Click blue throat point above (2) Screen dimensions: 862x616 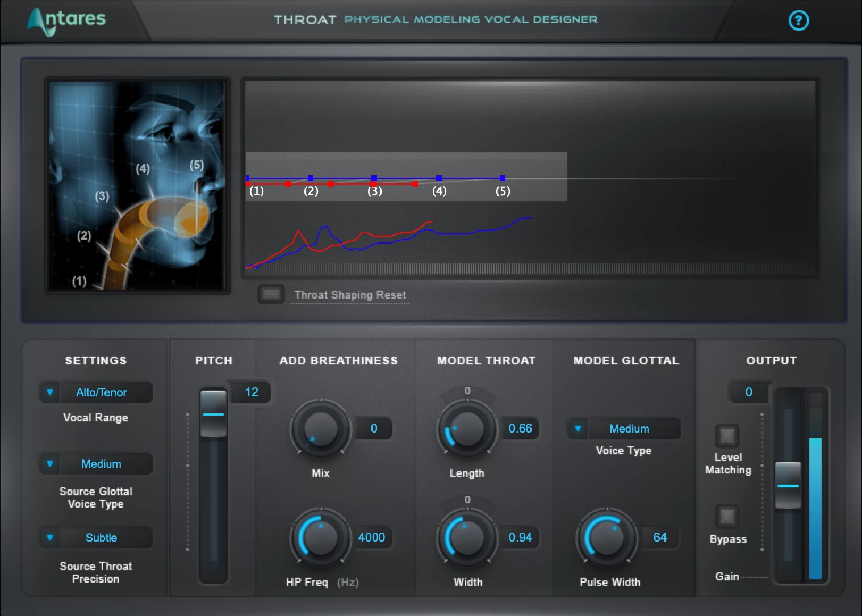[x=311, y=178]
